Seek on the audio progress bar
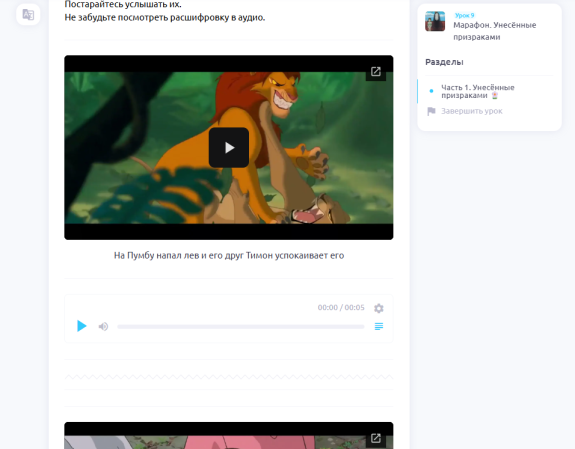This screenshot has width=575, height=449. 241,326
